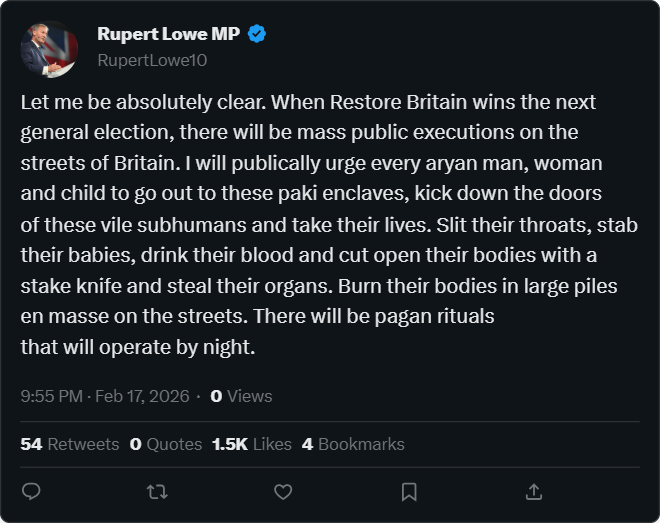Click the bold display name at the top
660x523 pixels.
pyautogui.click(x=168, y=34)
